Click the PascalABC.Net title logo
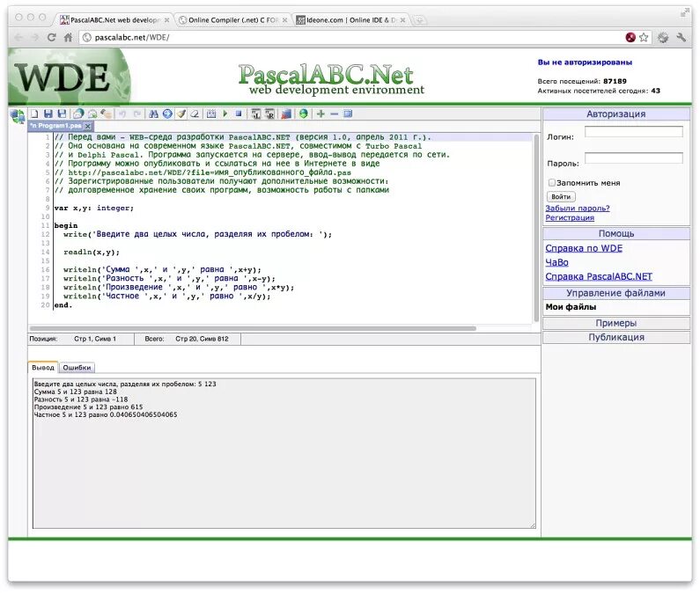The height and width of the screenshot is (593, 700). (x=331, y=79)
